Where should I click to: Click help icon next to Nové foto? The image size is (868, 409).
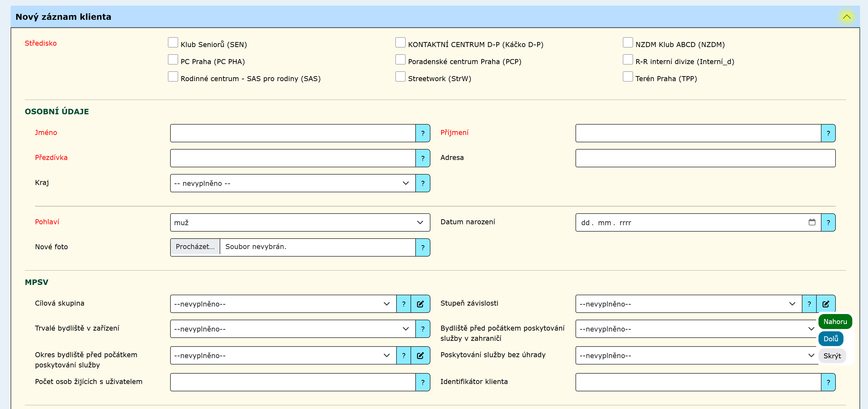pyautogui.click(x=423, y=248)
